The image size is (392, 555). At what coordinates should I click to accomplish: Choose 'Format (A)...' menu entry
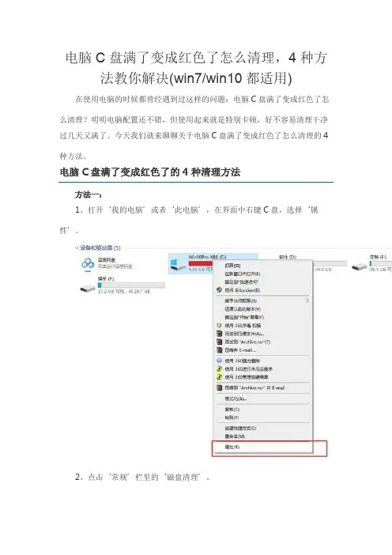click(x=262, y=398)
